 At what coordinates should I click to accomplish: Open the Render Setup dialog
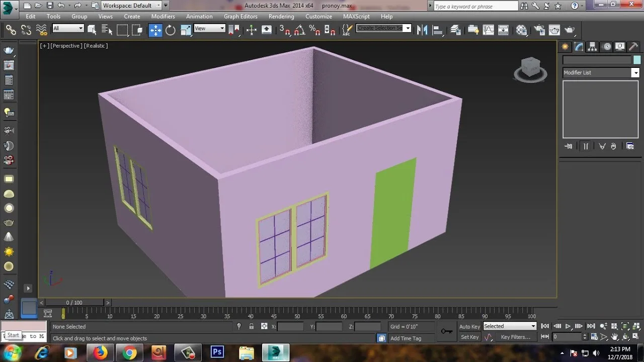539,30
